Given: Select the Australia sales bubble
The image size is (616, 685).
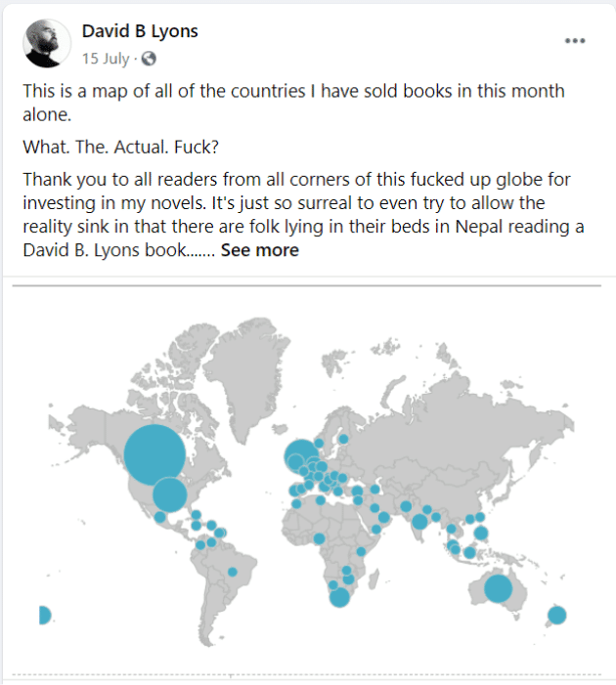Looking at the screenshot, I should coord(498,588).
